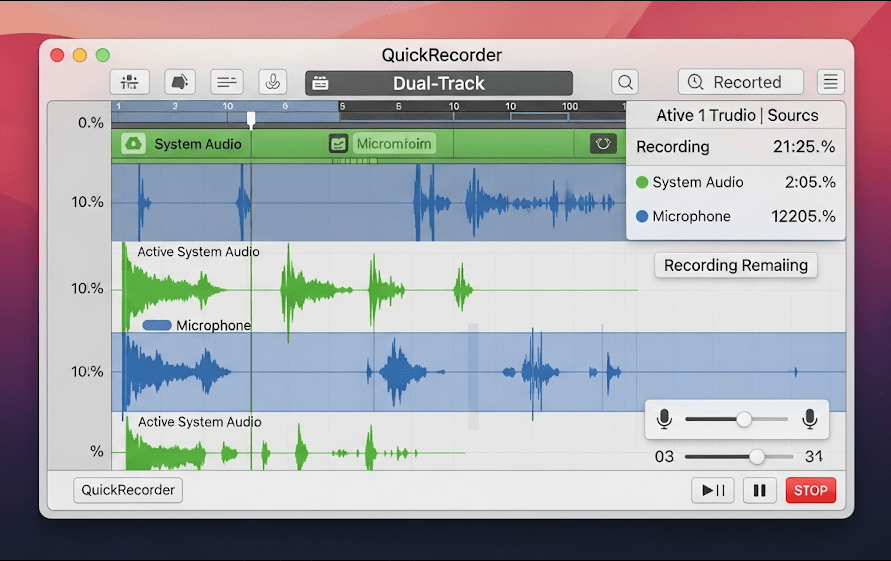
Task: Open the Recording Remaiing popup button
Action: [x=736, y=265]
